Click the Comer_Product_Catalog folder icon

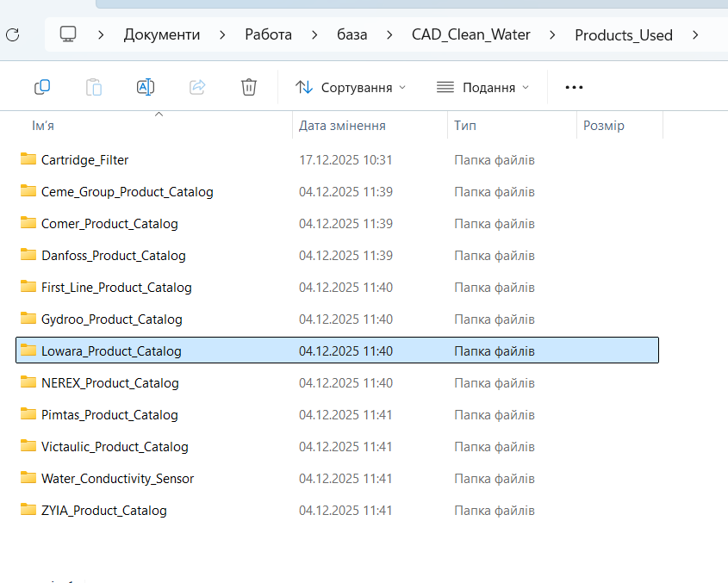(x=28, y=223)
